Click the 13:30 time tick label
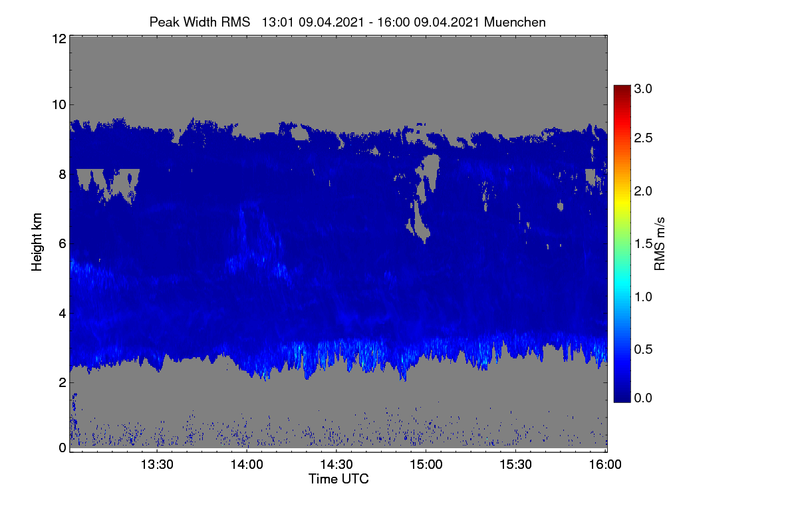The width and height of the screenshot is (798, 532). tap(157, 464)
